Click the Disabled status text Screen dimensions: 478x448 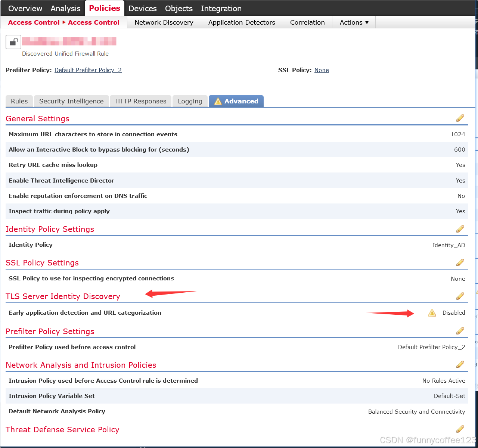(x=454, y=313)
